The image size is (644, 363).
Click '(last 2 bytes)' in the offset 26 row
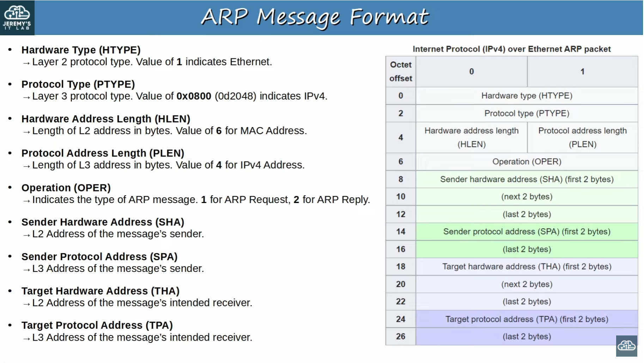coord(527,337)
